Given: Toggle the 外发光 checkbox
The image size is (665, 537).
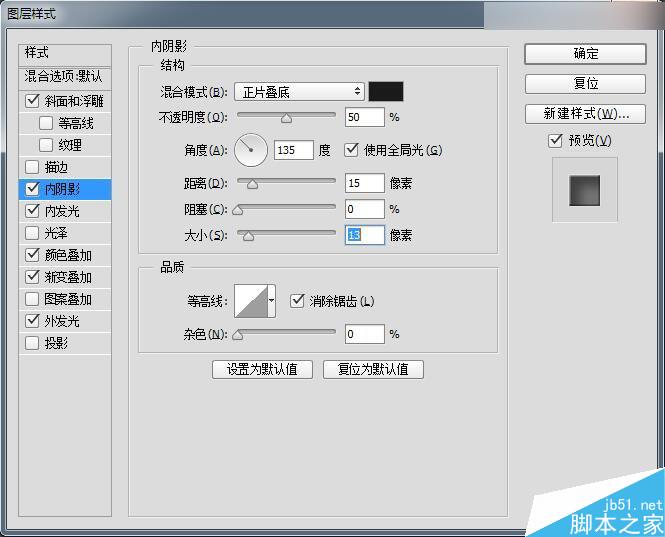Looking at the screenshot, I should click(x=32, y=321).
